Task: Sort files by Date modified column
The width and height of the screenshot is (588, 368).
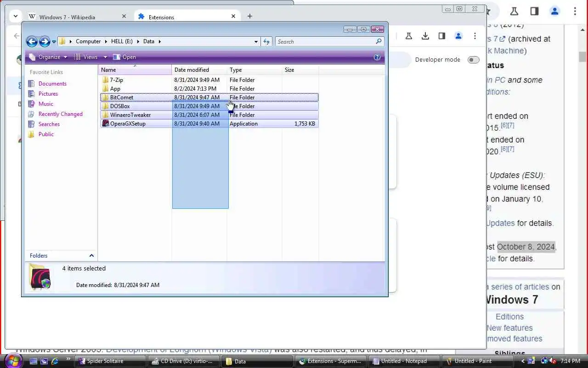Action: pyautogui.click(x=199, y=70)
